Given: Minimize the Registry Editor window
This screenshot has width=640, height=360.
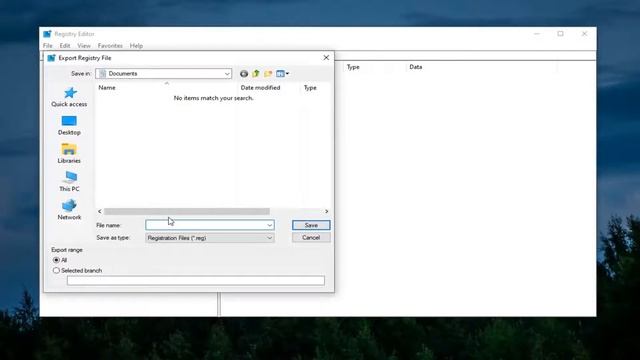Looking at the screenshot, I should click(537, 34).
